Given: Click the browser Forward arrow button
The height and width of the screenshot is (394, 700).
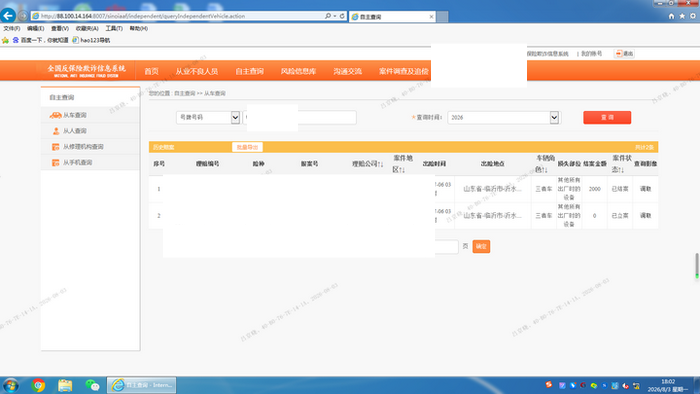Looking at the screenshot, I should [22, 16].
